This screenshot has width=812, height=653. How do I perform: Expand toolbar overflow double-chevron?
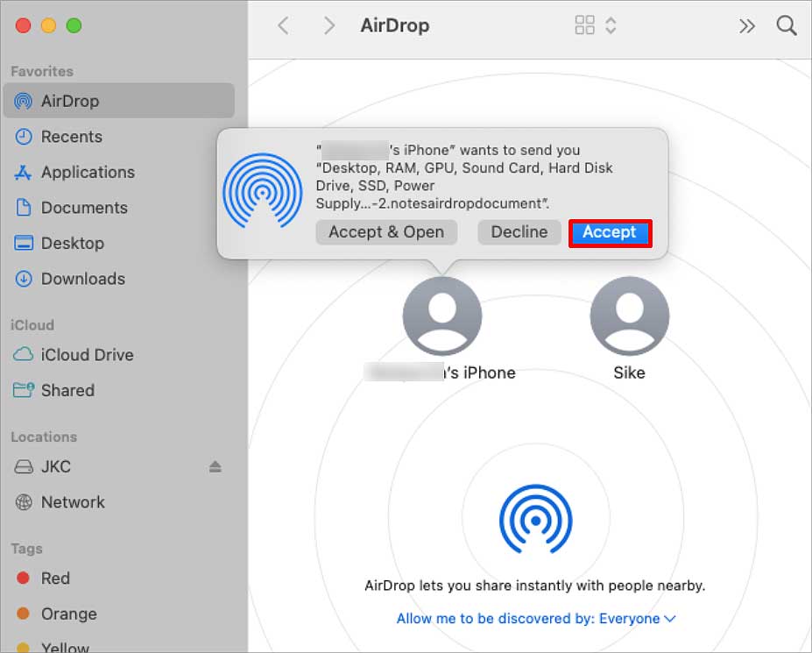746,25
